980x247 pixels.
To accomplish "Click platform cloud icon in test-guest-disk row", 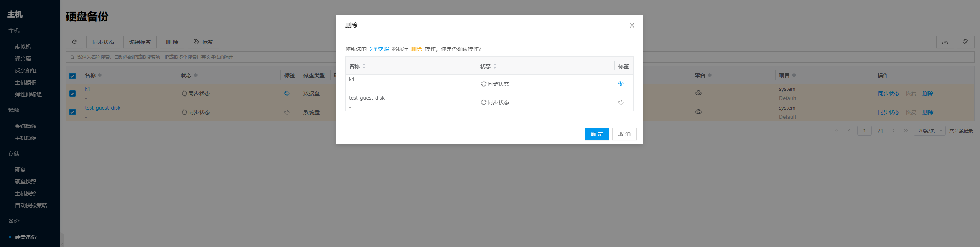I will pyautogui.click(x=698, y=112).
